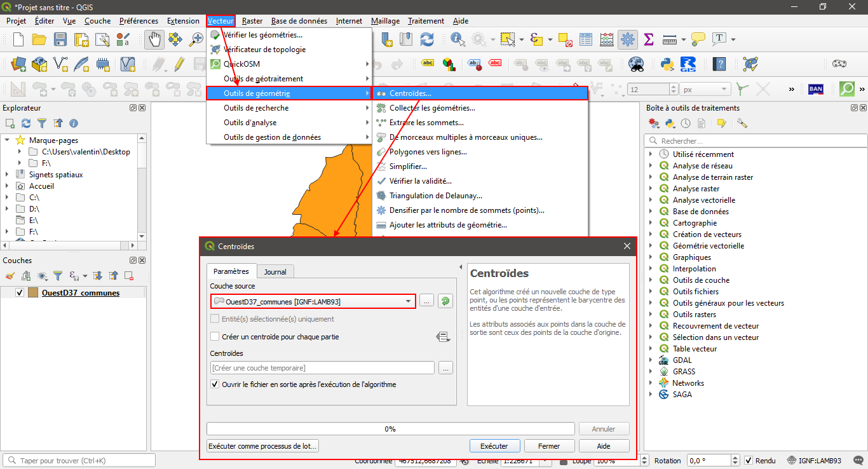Uncheck 'Ouvrir le fichier en sortie' option
The width and height of the screenshot is (868, 469).
coord(215,384)
